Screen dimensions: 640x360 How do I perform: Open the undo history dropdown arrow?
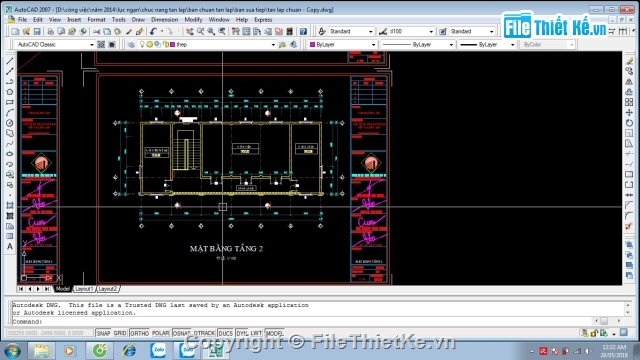(x=162, y=31)
